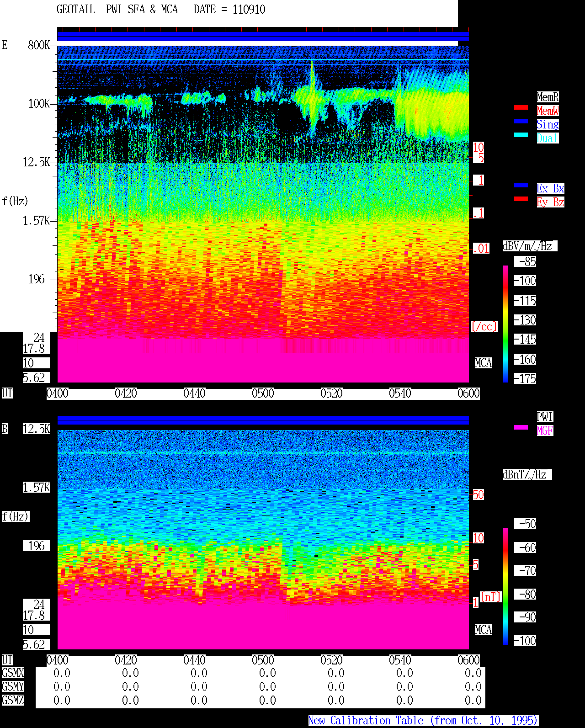Click the red '50' tick label beside the B panel
This screenshot has height=728, width=585.
click(478, 494)
